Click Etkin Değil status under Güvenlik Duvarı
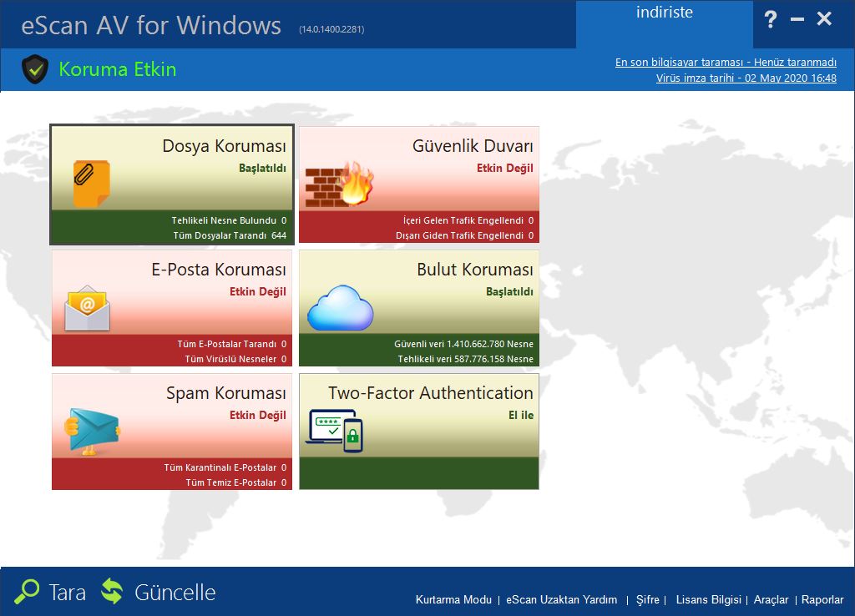 pos(505,169)
